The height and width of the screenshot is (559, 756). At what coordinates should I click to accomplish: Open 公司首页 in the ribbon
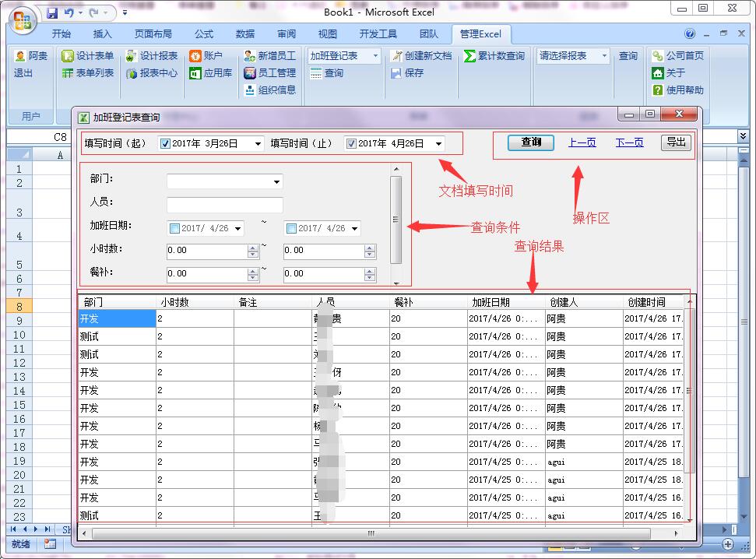658,56
